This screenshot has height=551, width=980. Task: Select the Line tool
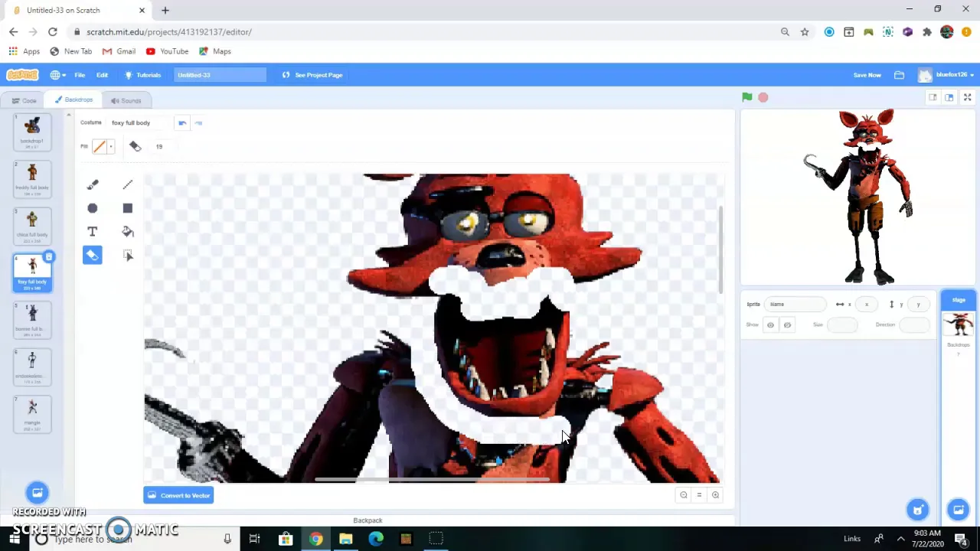pyautogui.click(x=128, y=184)
